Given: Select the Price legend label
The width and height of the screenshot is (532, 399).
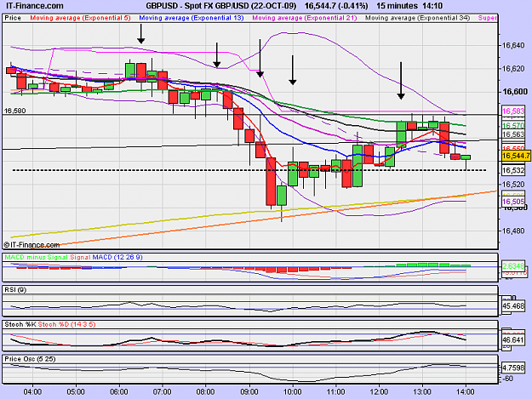Looking at the screenshot, I should coord(13,18).
